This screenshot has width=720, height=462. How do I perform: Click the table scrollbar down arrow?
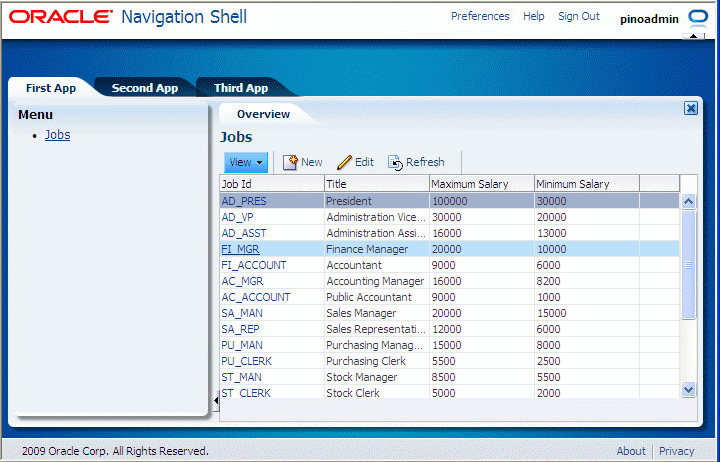pyautogui.click(x=688, y=390)
